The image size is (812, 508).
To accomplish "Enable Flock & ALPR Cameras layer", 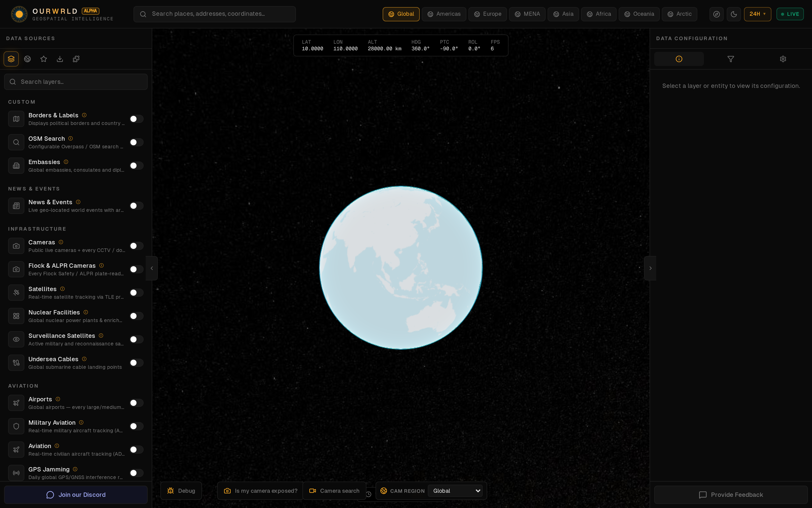I will pyautogui.click(x=137, y=269).
